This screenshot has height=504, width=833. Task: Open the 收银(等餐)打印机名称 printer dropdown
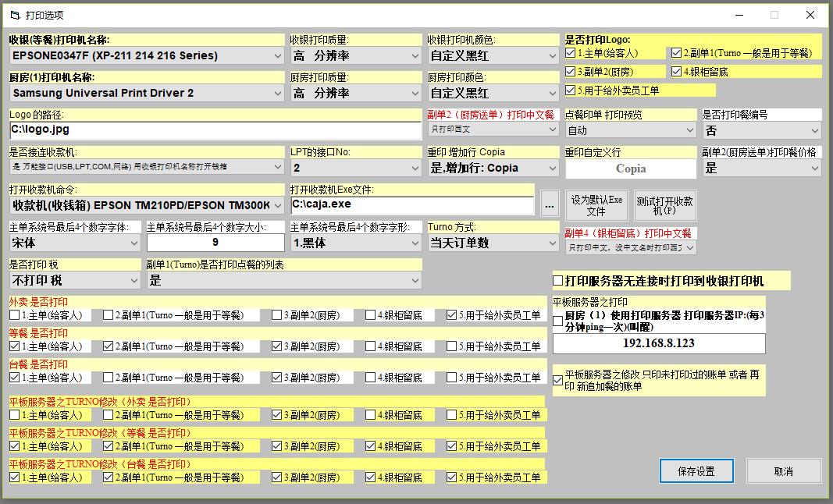coord(147,55)
